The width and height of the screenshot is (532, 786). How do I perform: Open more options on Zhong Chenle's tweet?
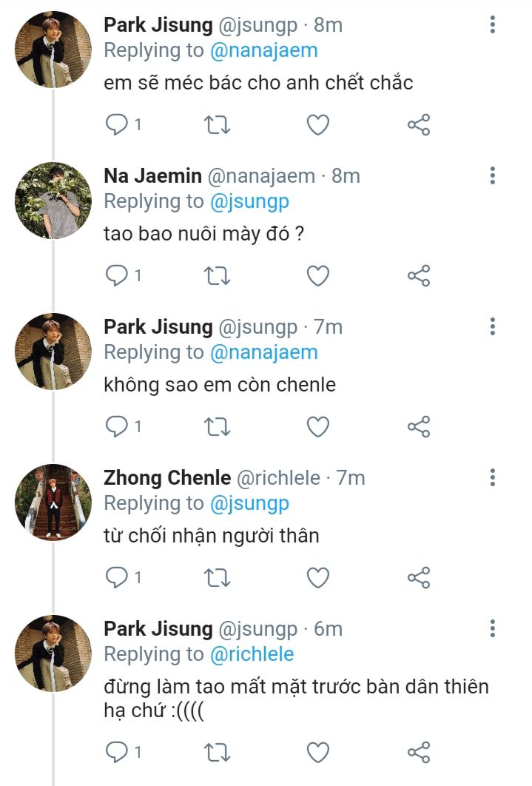click(493, 477)
